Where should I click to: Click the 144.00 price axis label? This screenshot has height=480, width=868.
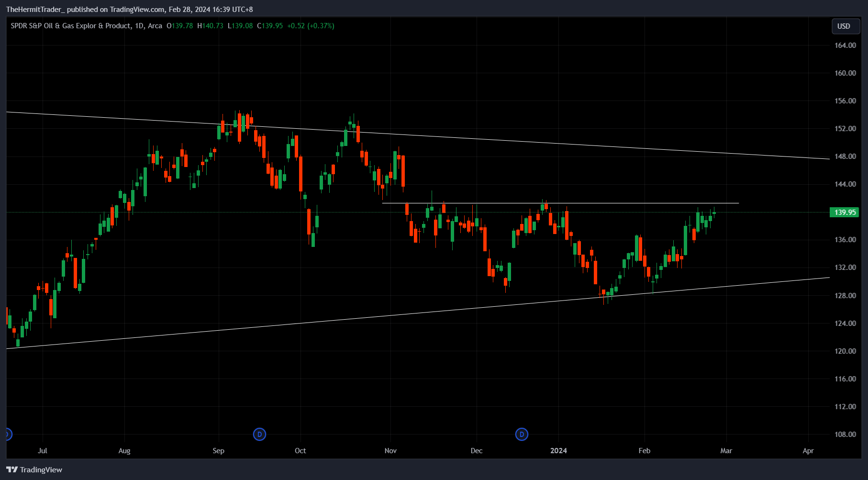click(x=845, y=184)
